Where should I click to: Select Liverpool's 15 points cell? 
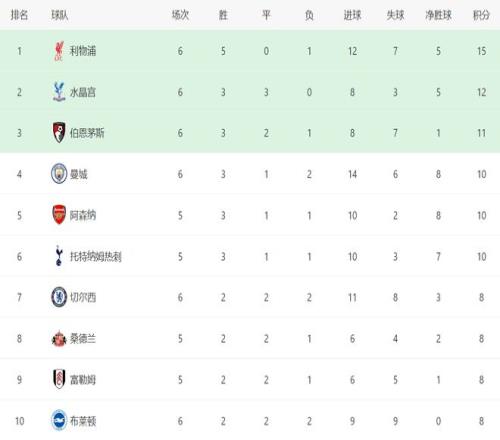coord(481,51)
